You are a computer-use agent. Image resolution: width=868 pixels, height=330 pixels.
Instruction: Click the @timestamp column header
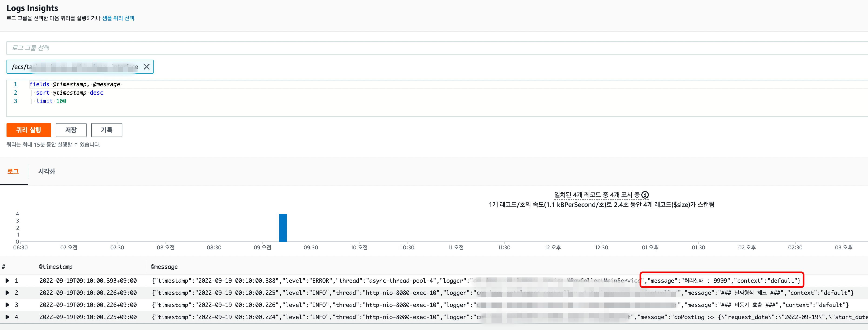(x=56, y=267)
